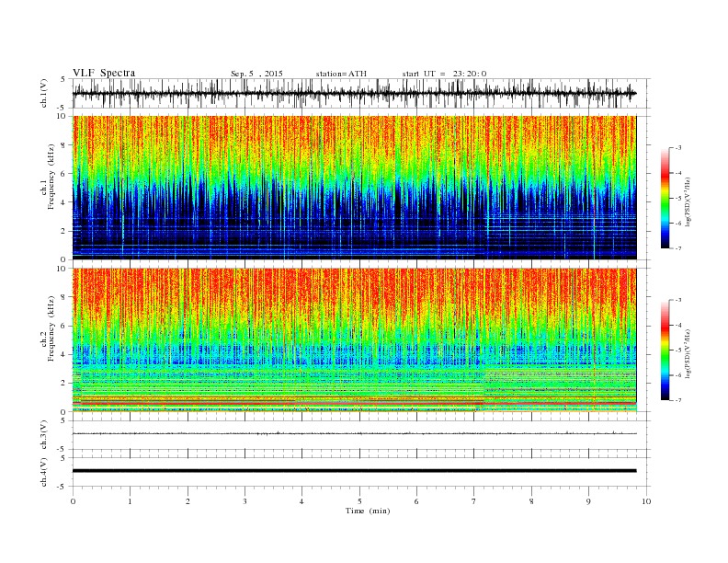The width and height of the screenshot is (728, 563).
Task: Click the thick black ch.4 voltage trace
Action: point(354,471)
